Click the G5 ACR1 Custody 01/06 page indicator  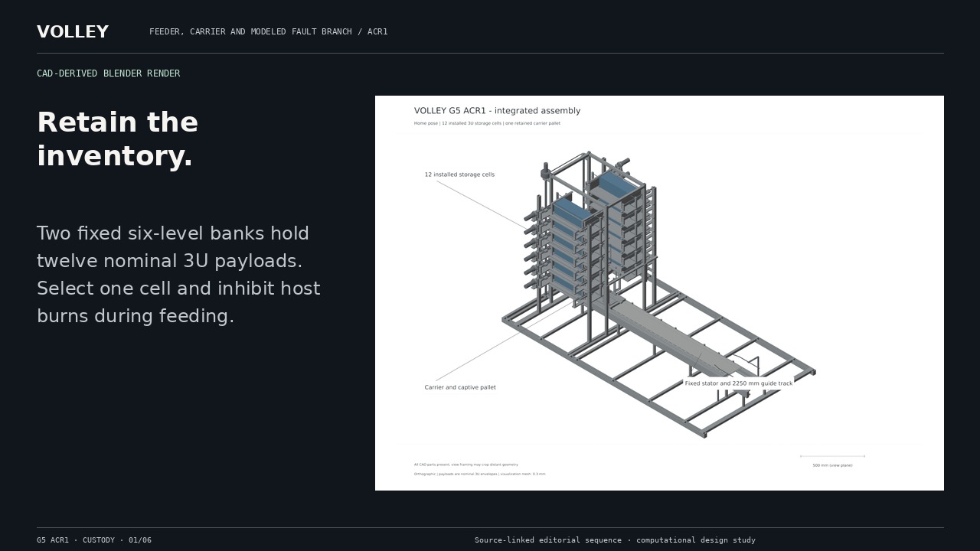[x=94, y=540]
